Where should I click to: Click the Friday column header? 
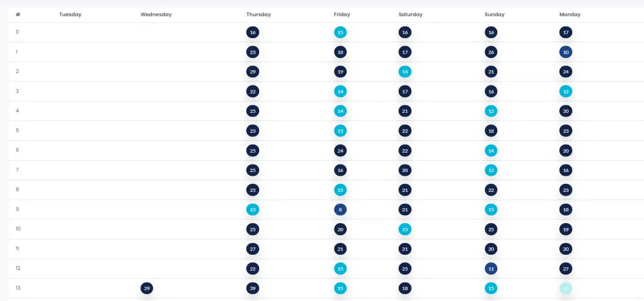pos(342,15)
